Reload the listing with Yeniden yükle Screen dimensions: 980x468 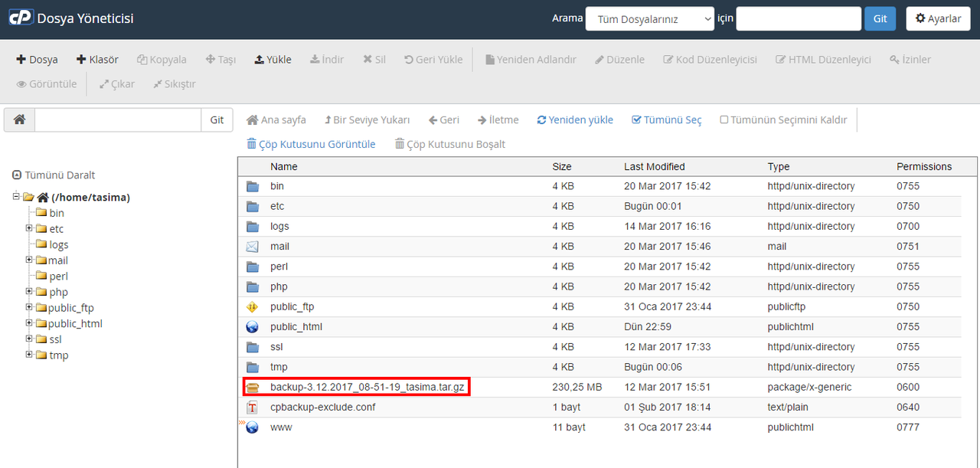click(575, 119)
